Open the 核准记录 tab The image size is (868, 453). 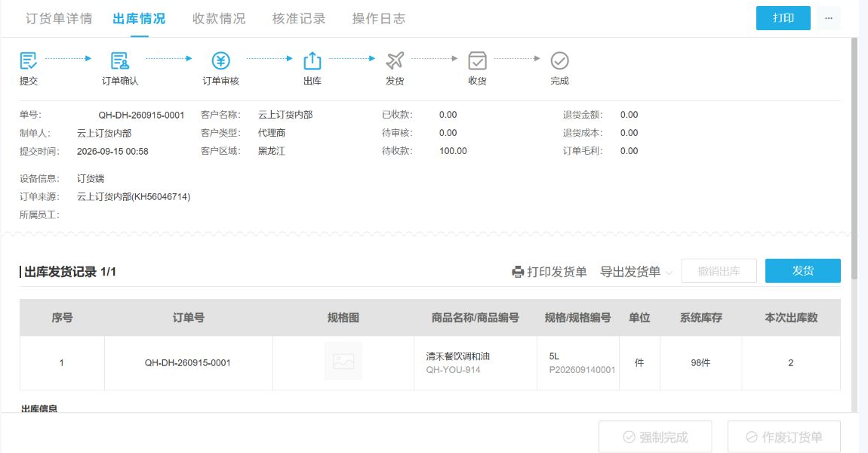pos(299,18)
